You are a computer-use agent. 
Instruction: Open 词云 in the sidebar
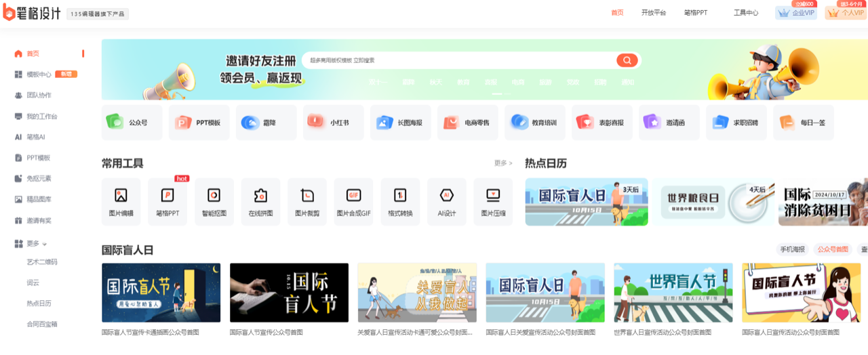point(33,283)
